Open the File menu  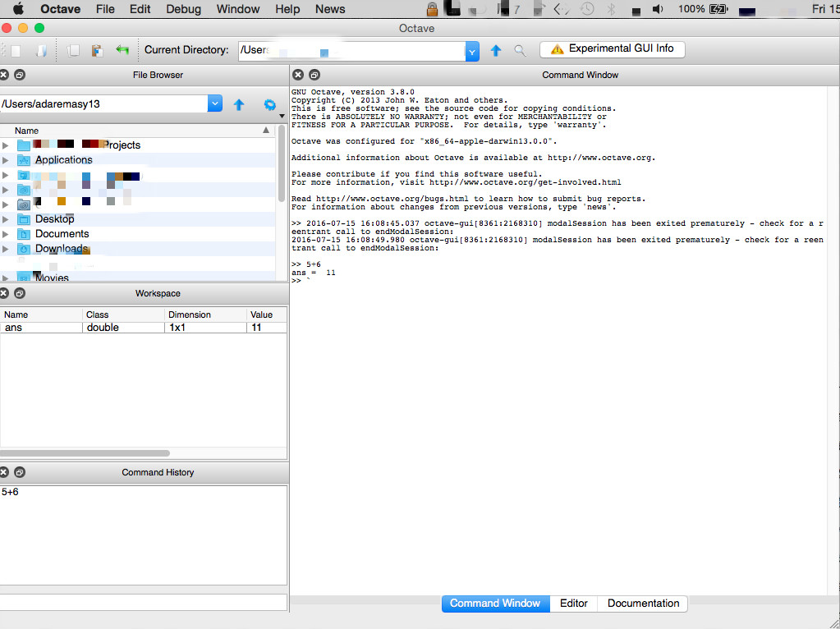[105, 9]
